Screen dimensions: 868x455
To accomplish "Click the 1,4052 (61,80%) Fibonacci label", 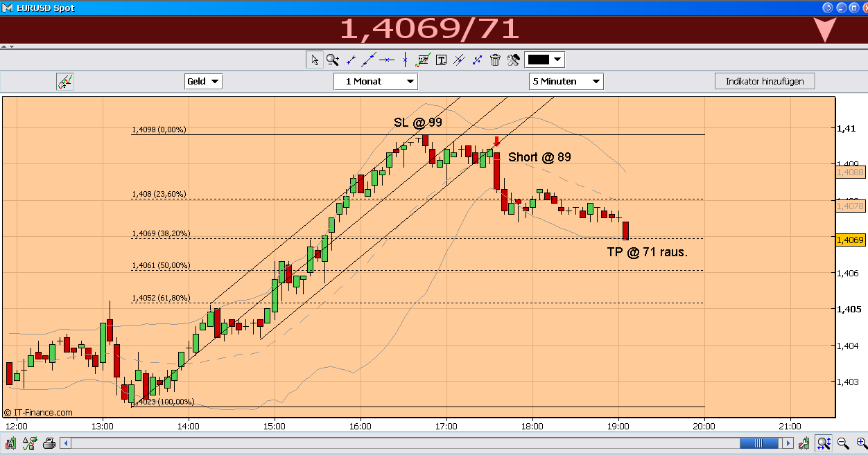I will pos(161,298).
